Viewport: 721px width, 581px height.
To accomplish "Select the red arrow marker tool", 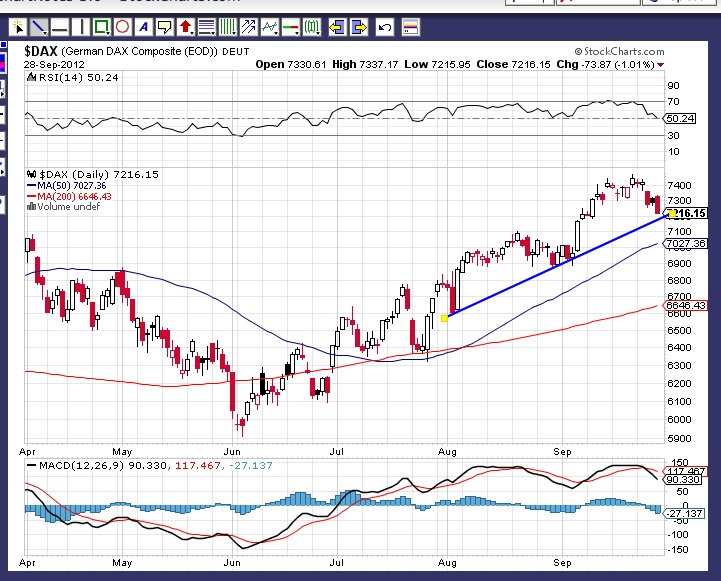I will (x=185, y=27).
